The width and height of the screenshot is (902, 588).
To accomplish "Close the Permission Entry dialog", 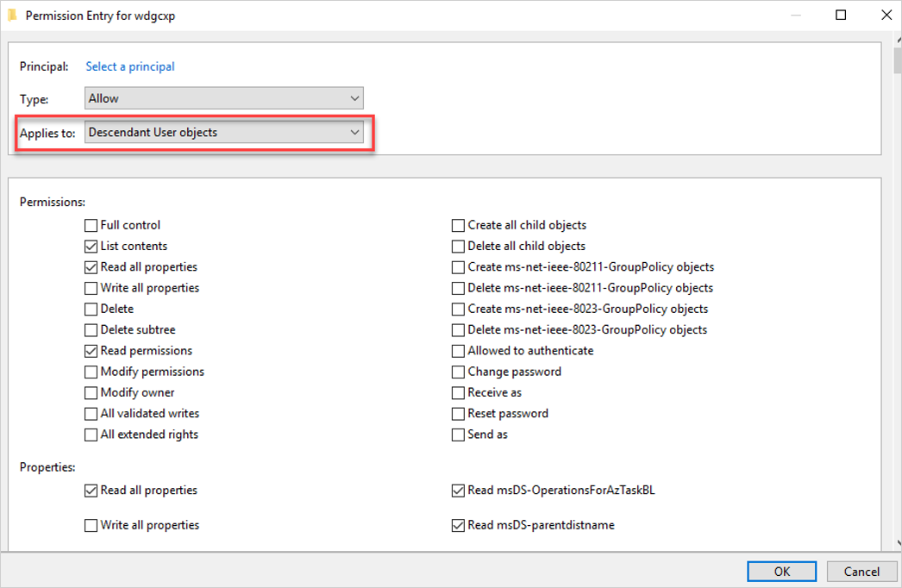I will pos(886,15).
